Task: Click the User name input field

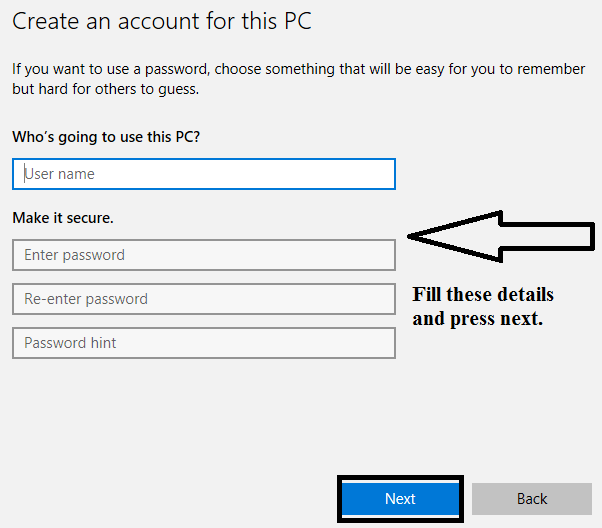Action: point(204,174)
